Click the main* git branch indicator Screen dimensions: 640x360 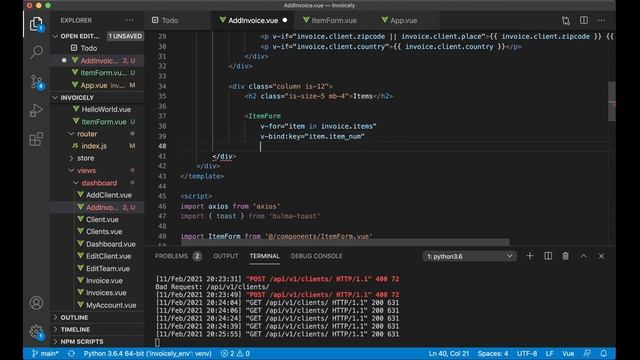click(45, 353)
